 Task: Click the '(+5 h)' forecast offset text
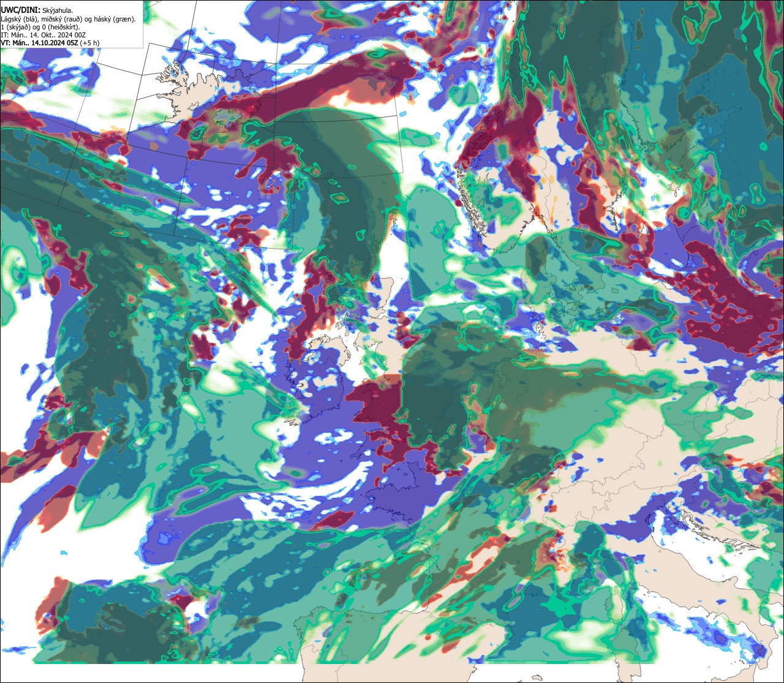pos(90,43)
